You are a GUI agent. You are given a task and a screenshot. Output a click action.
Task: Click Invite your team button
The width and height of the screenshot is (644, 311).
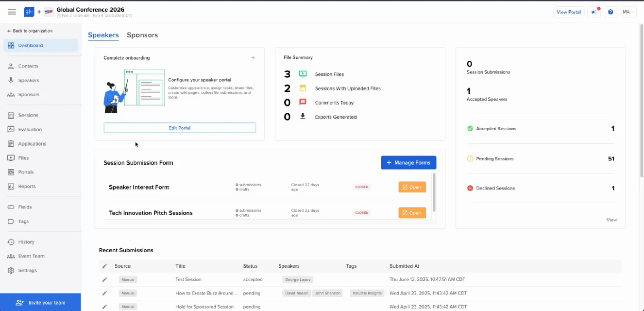coord(40,302)
